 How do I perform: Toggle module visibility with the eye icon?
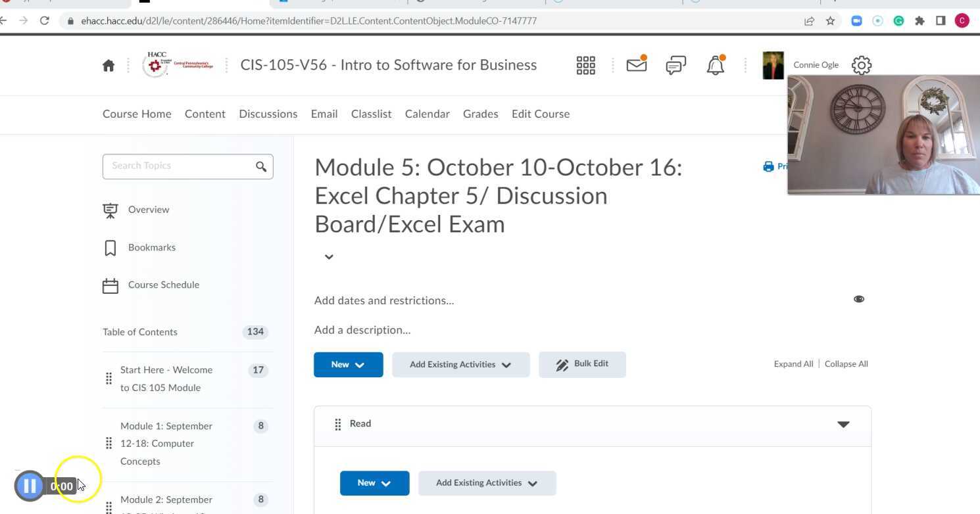858,299
